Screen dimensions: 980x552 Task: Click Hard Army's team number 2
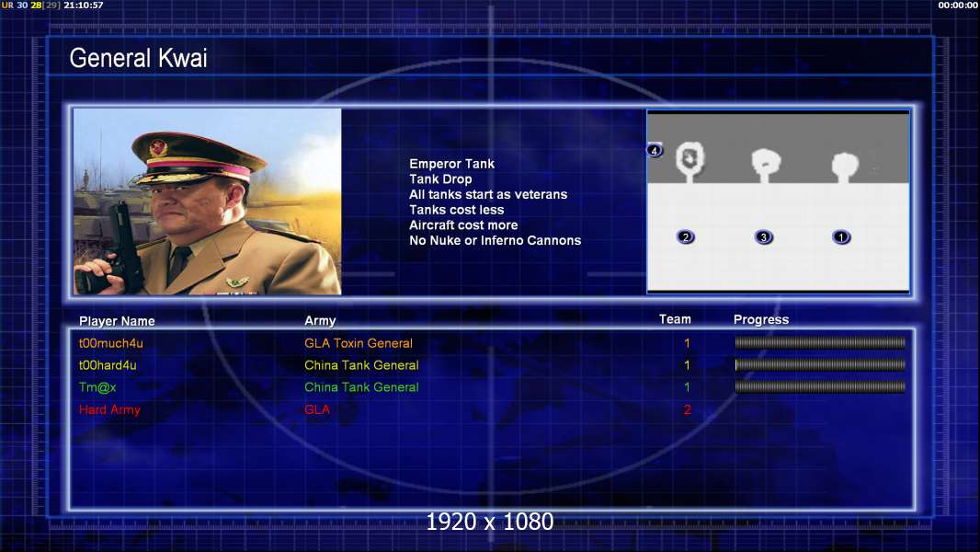point(687,410)
